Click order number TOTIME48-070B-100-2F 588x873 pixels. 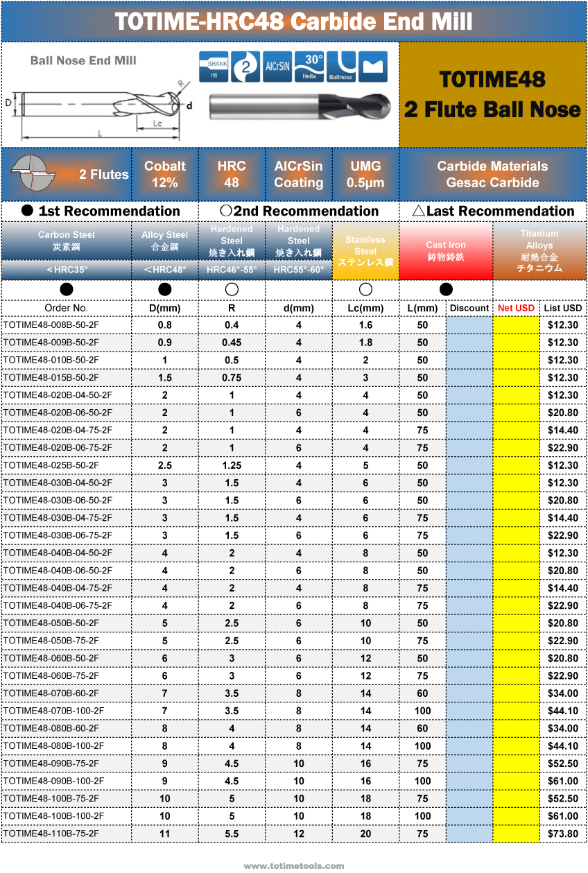click(x=54, y=711)
